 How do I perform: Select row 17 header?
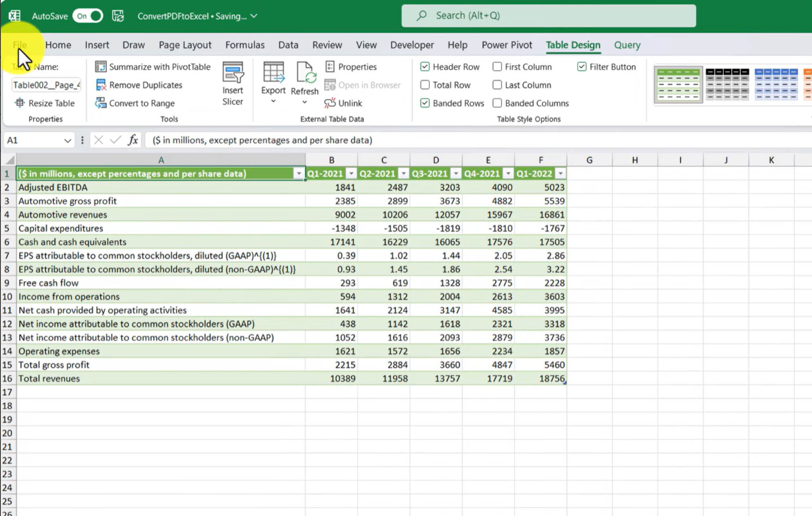point(7,392)
